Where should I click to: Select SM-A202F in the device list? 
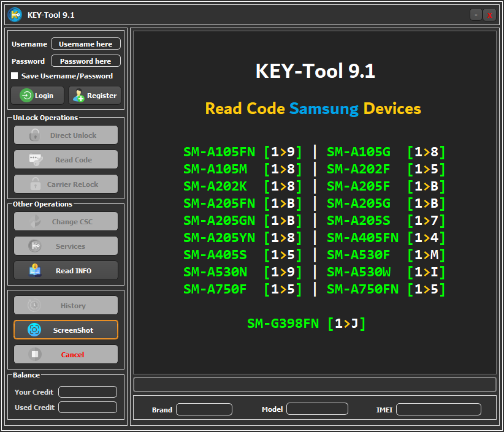pos(359,169)
